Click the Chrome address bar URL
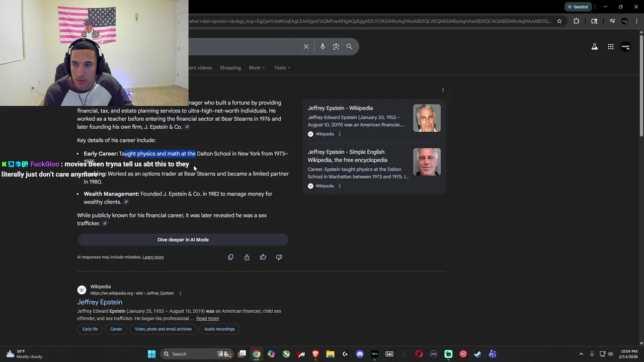Viewport: 644px width, 362px height. coord(370,21)
